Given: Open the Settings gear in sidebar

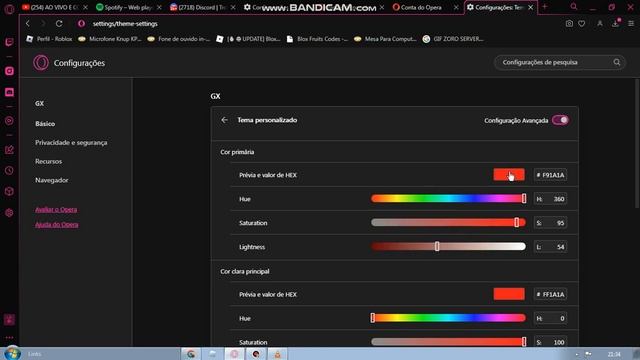Looking at the screenshot, I should coord(9,213).
